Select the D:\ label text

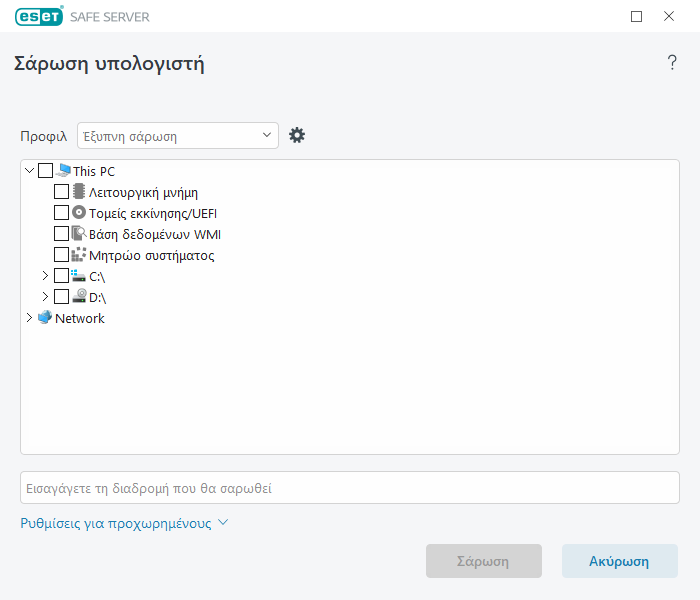97,298
